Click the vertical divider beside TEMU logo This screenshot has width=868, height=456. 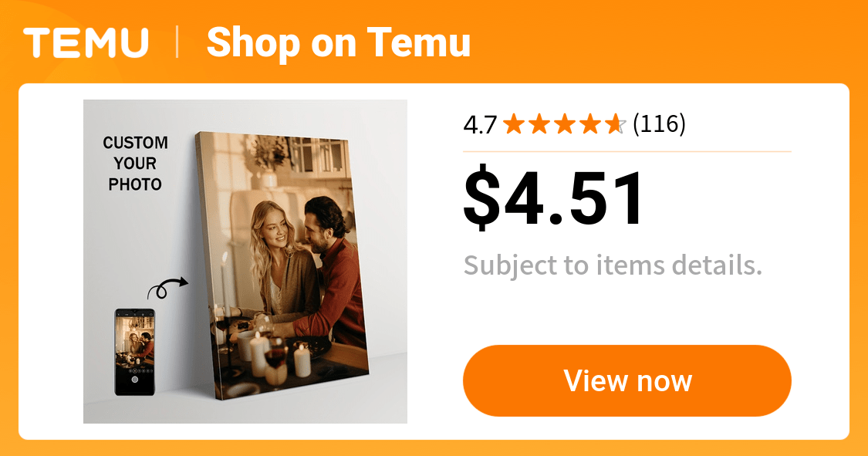pyautogui.click(x=177, y=42)
